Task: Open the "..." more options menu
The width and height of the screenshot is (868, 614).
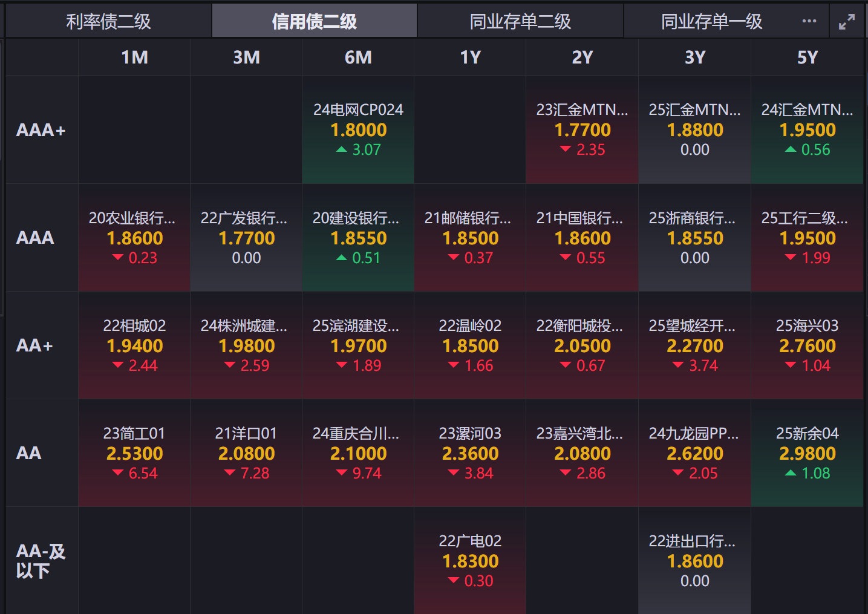Action: [x=809, y=21]
